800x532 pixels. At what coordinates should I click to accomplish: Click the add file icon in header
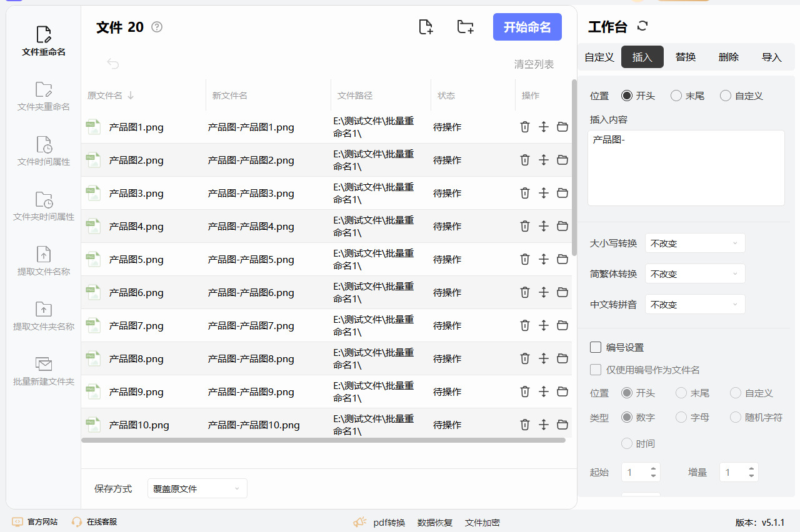(x=426, y=27)
